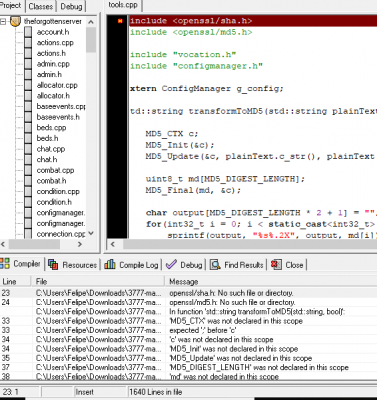Click the 1640 Lines in file status text
377x400 pixels.
pos(155,392)
